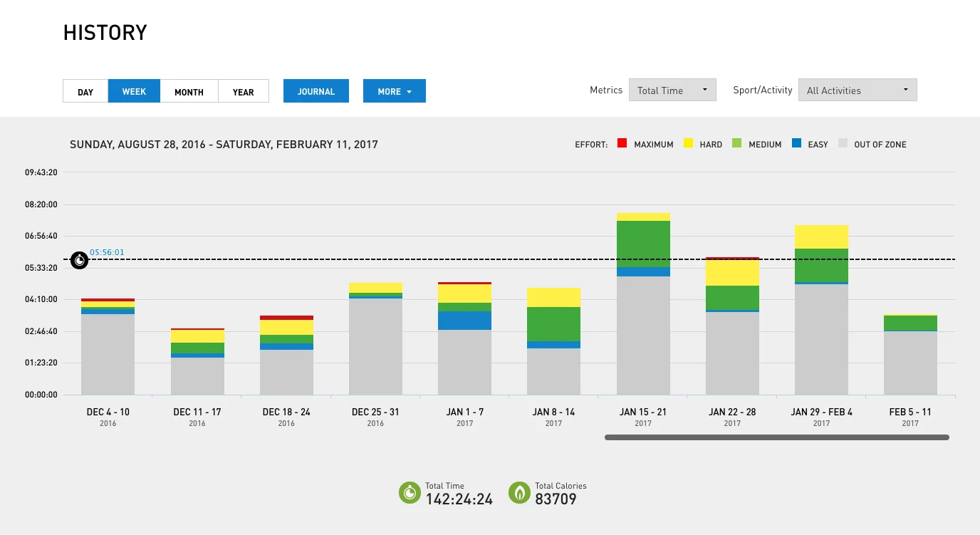Click the red Maximum effort legend swatch
This screenshot has height=535, width=980.
(x=622, y=144)
